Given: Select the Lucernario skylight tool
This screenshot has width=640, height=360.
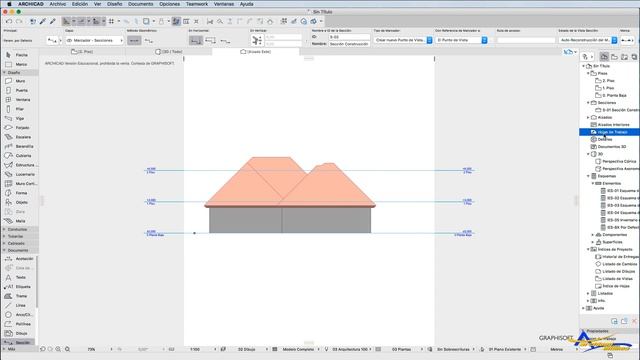Looking at the screenshot, I should 19,174.
